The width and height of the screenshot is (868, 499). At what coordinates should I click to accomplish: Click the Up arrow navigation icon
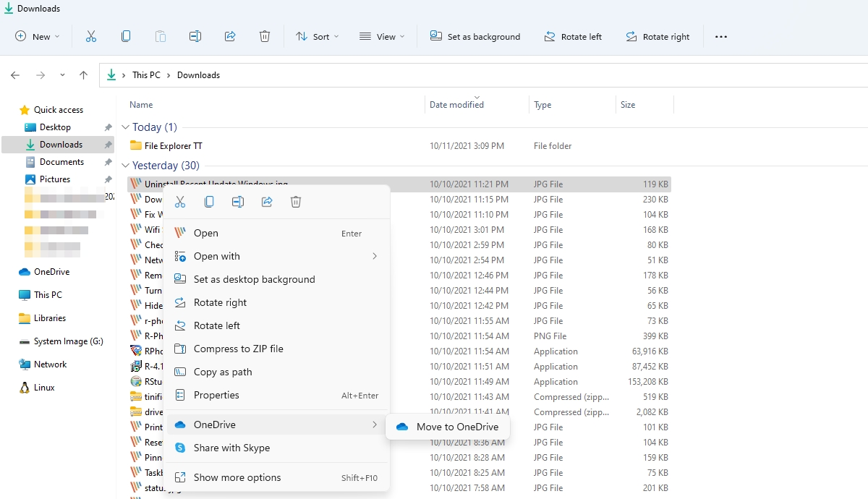[x=83, y=75]
